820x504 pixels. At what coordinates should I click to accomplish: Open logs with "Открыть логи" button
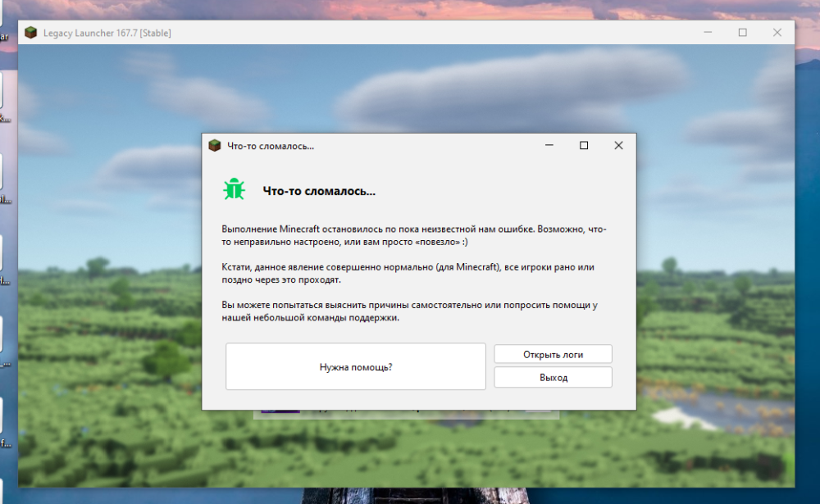coord(553,354)
